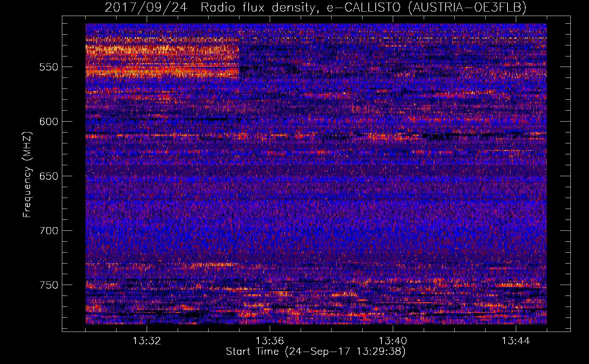Click the 13:32 time tick label

(x=147, y=341)
